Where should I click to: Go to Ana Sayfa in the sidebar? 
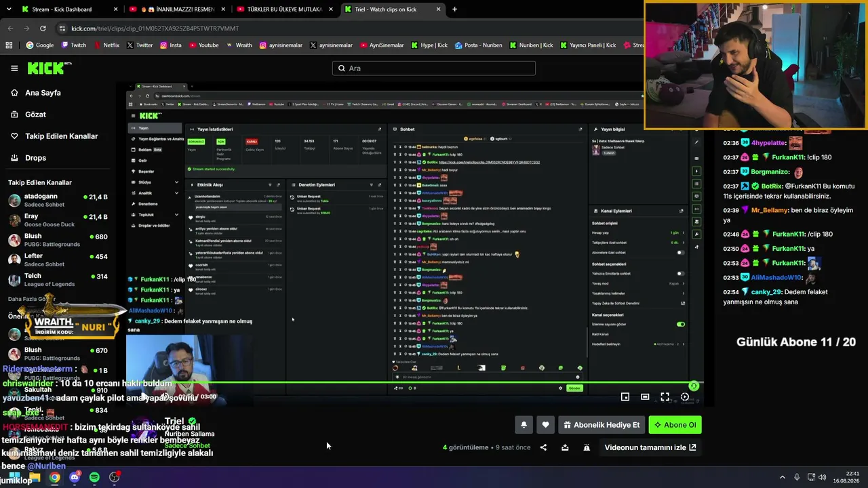(x=43, y=93)
